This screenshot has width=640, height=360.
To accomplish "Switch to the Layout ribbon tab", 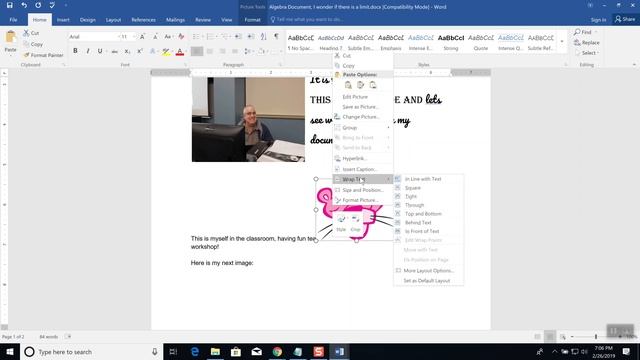I will coord(113,20).
